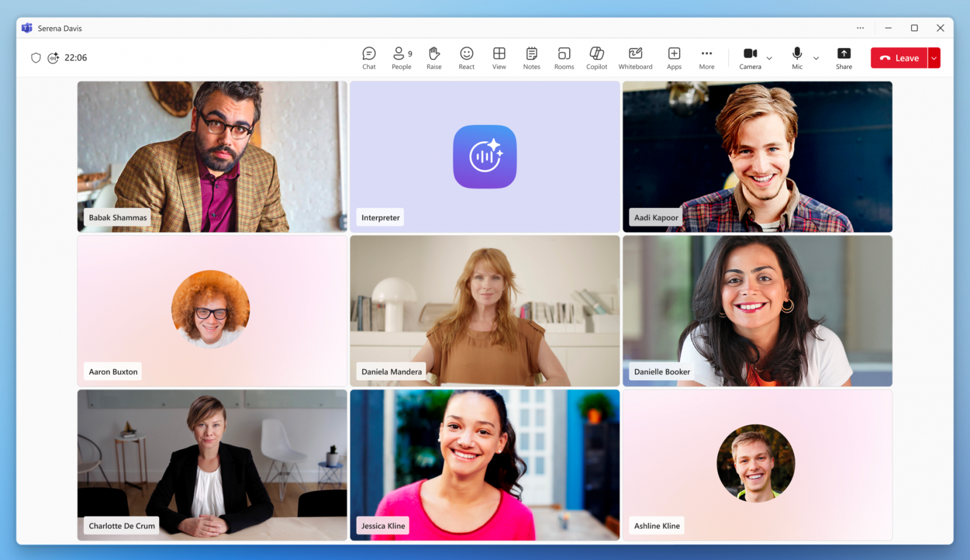Open the Whiteboard
Image resolution: width=970 pixels, height=560 pixels.
pos(635,58)
